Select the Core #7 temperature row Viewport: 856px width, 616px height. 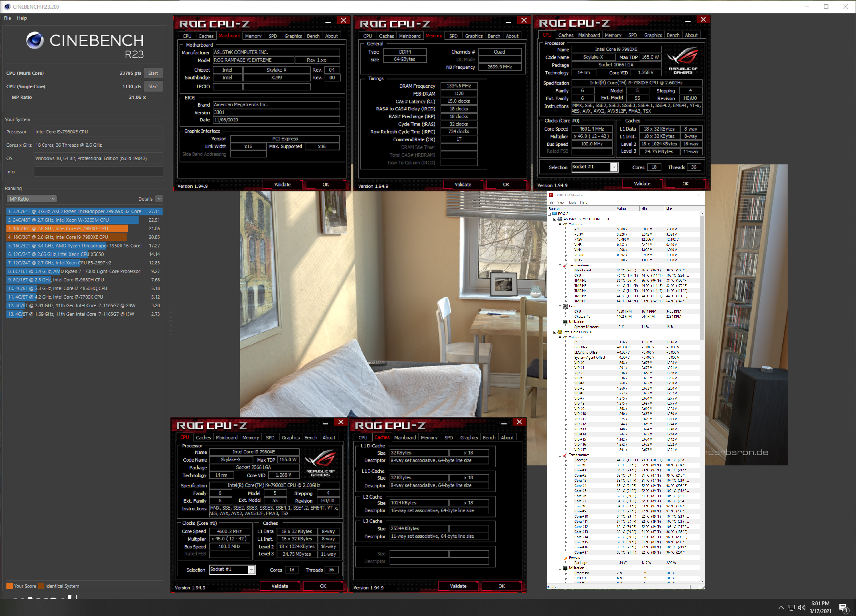[x=623, y=501]
